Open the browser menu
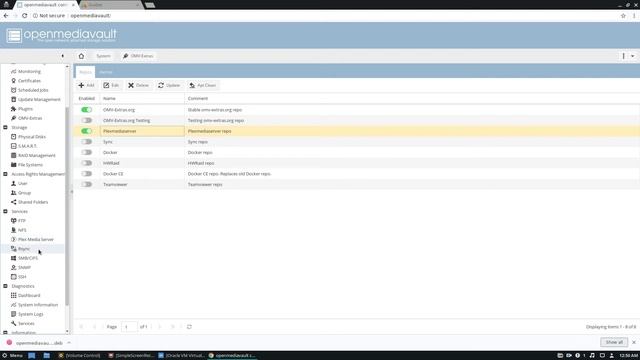 pyautogui.click(x=634, y=16)
